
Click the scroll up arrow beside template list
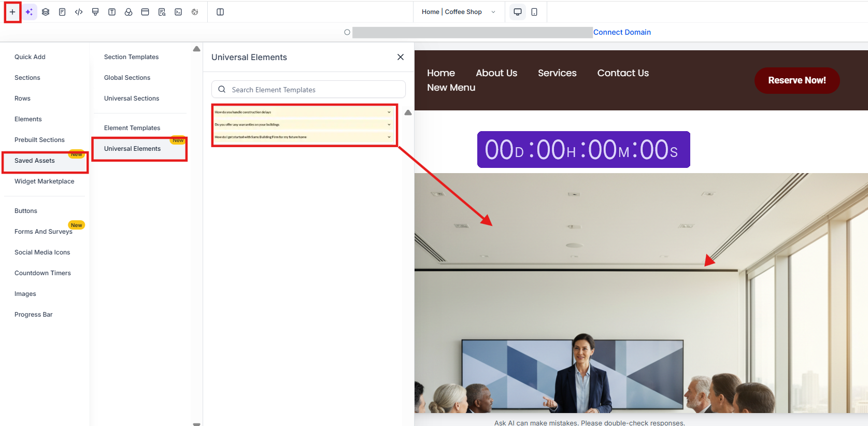[408, 112]
